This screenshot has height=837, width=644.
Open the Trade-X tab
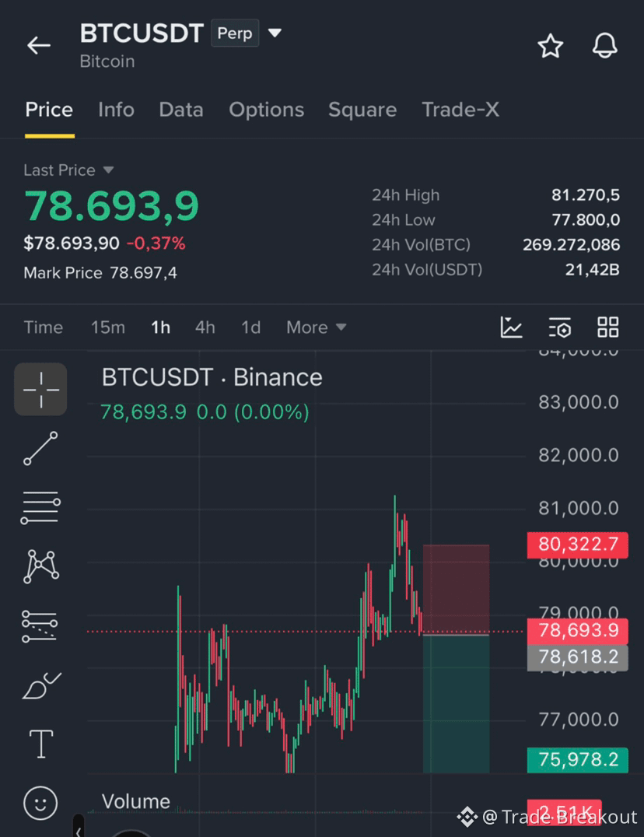(460, 110)
